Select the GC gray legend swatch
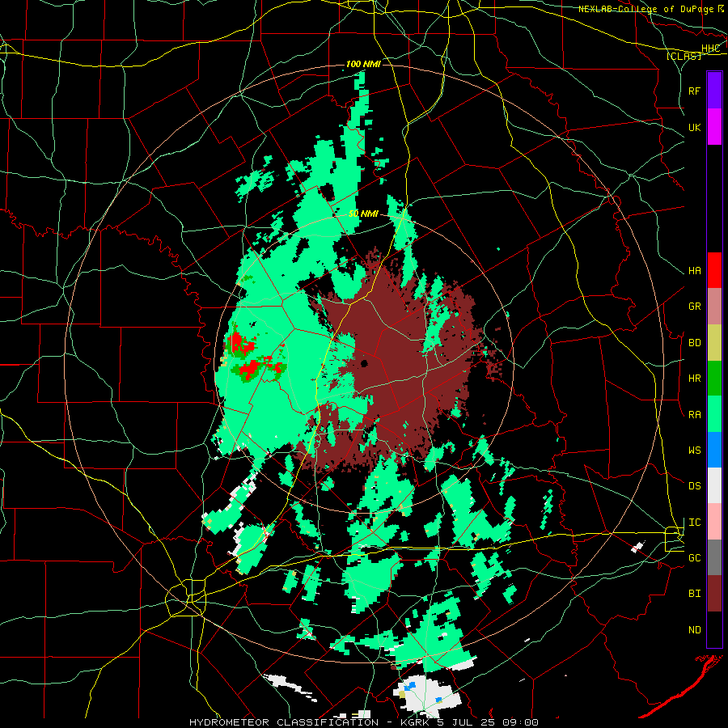Image resolution: width=728 pixels, height=728 pixels. pos(714,557)
